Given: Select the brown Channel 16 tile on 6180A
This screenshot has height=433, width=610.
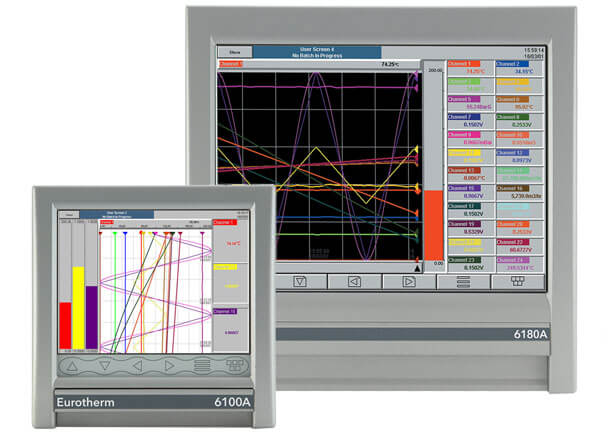Looking at the screenshot, I should click(519, 193).
